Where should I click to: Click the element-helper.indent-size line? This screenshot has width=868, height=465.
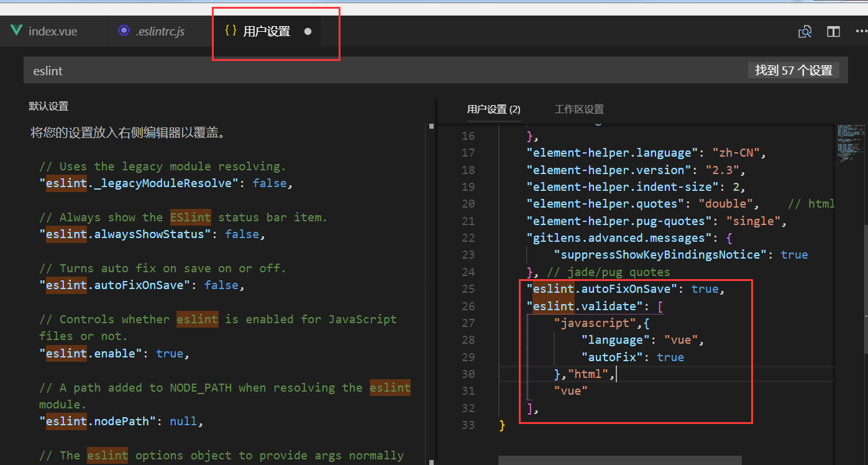(x=635, y=186)
